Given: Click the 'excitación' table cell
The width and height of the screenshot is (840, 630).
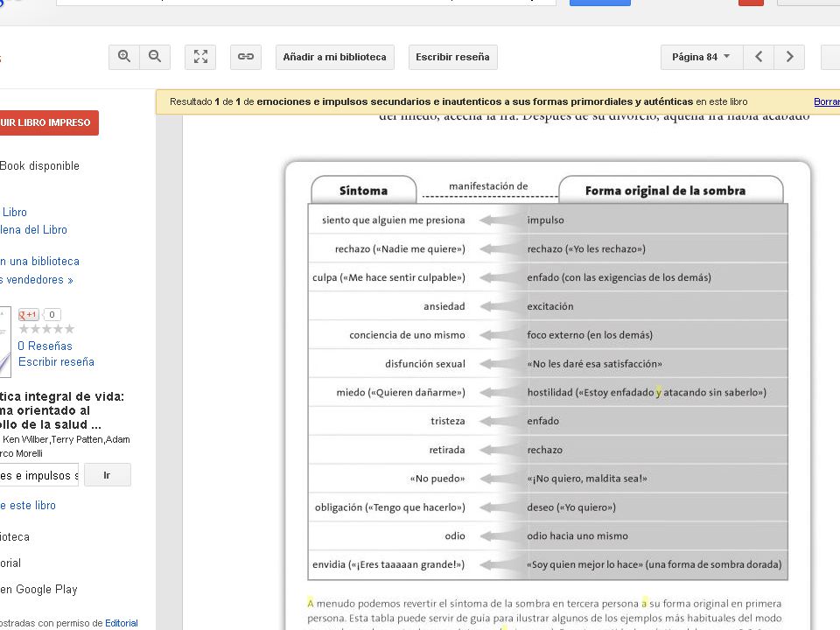Looking at the screenshot, I should pos(550,306).
